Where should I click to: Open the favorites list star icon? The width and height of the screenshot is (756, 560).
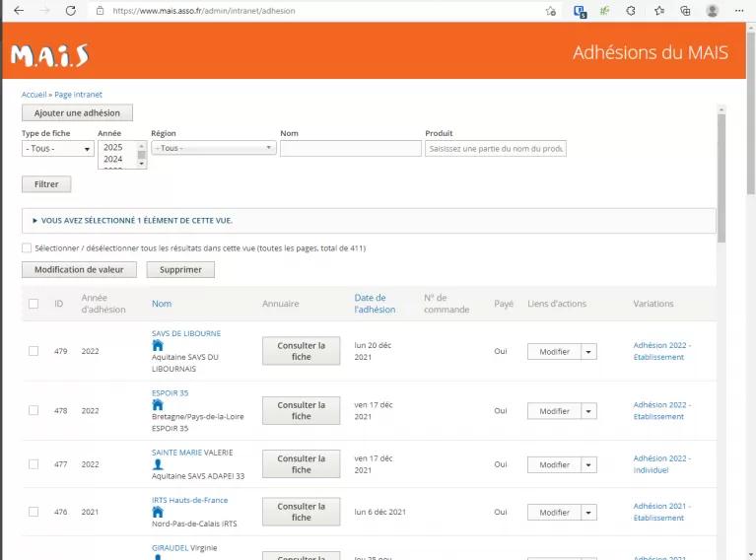pos(659,11)
